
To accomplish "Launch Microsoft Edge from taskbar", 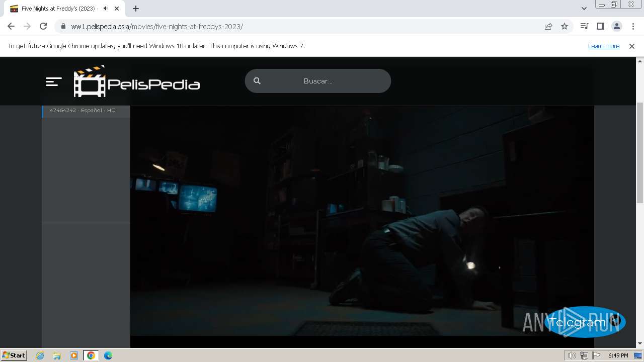I will [108, 355].
